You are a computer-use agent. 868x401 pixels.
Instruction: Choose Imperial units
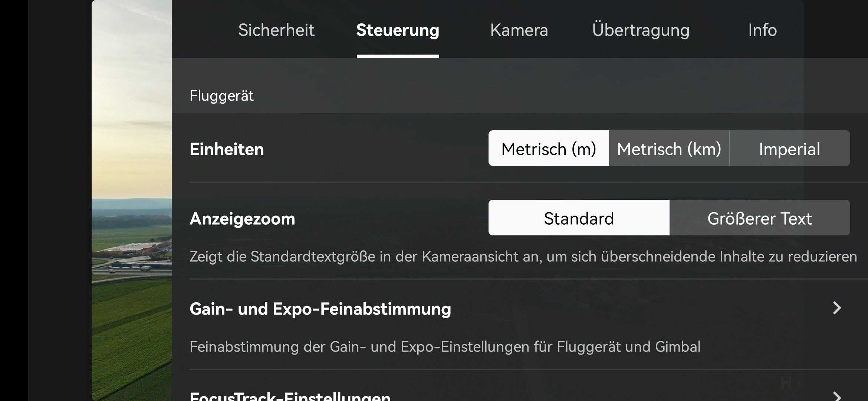click(789, 149)
